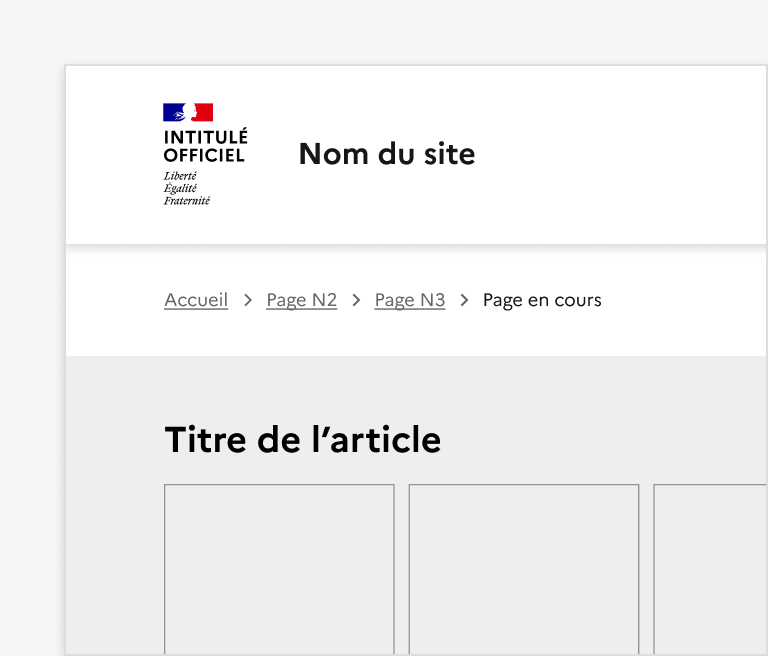
Task: Go to the Accueil breadcrumb link
Action: [x=196, y=300]
